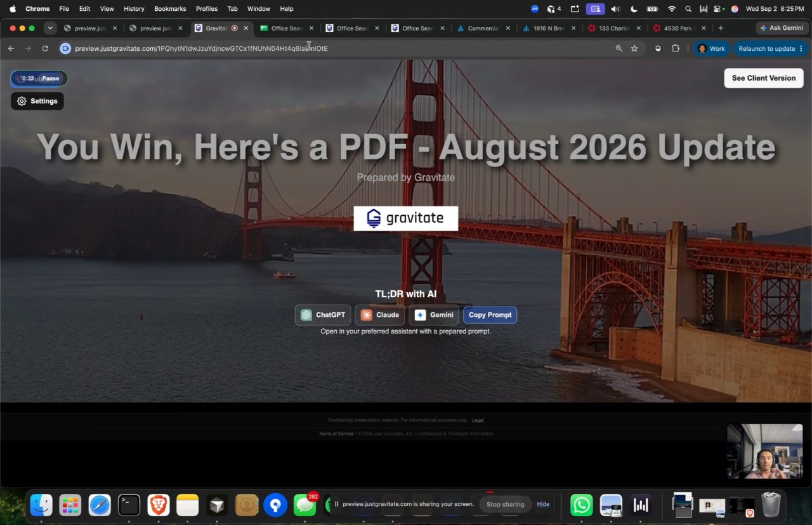This screenshot has width=812, height=525.
Task: Open the Help menu
Action: tap(287, 9)
